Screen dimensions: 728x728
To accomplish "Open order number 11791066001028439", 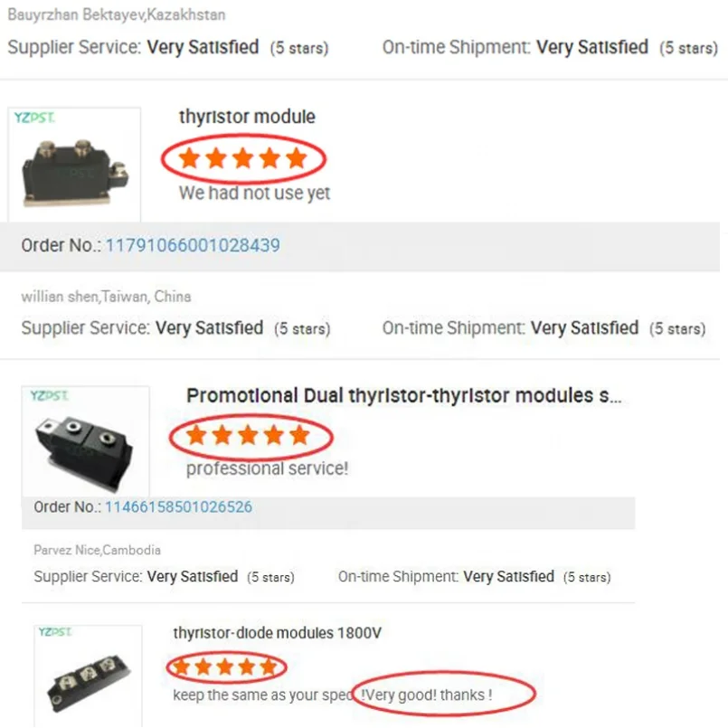I will coord(193,245).
